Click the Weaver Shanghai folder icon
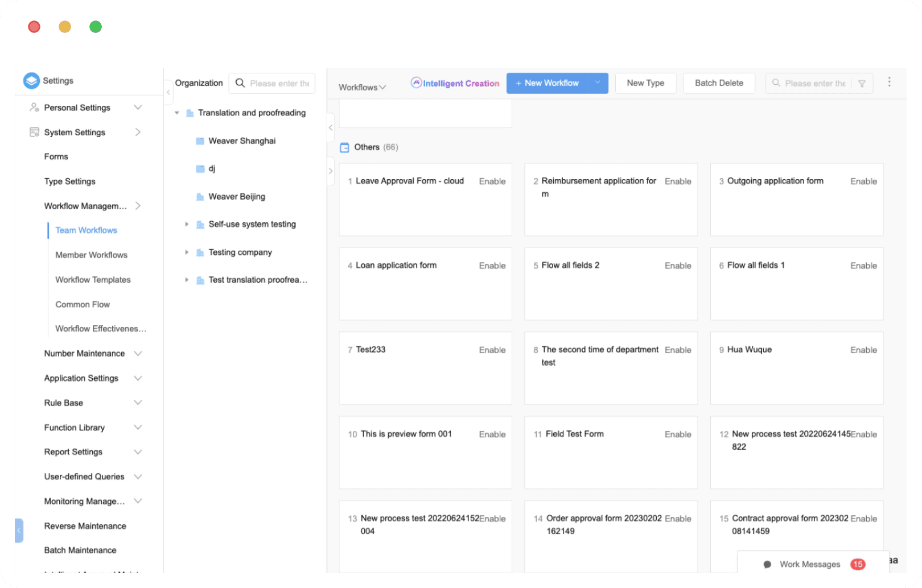 click(200, 141)
